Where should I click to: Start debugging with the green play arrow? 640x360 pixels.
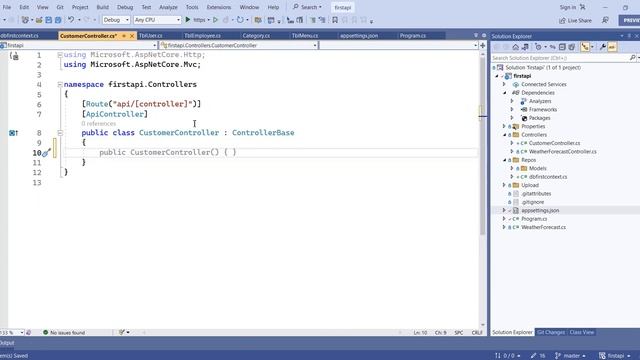click(188, 20)
